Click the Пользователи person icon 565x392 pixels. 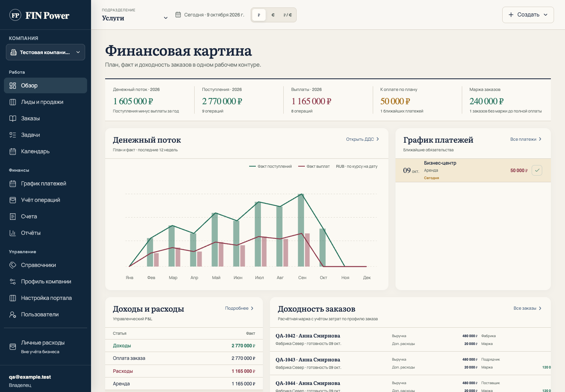tap(13, 314)
